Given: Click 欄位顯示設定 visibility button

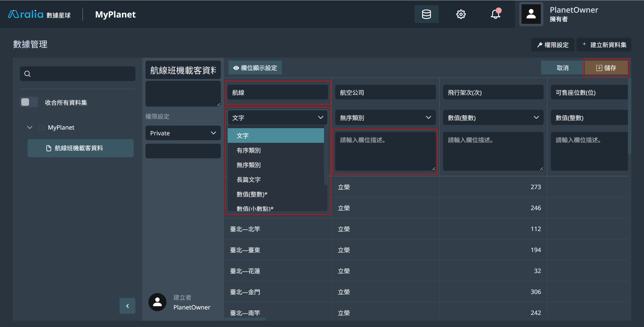Looking at the screenshot, I should pos(255,68).
